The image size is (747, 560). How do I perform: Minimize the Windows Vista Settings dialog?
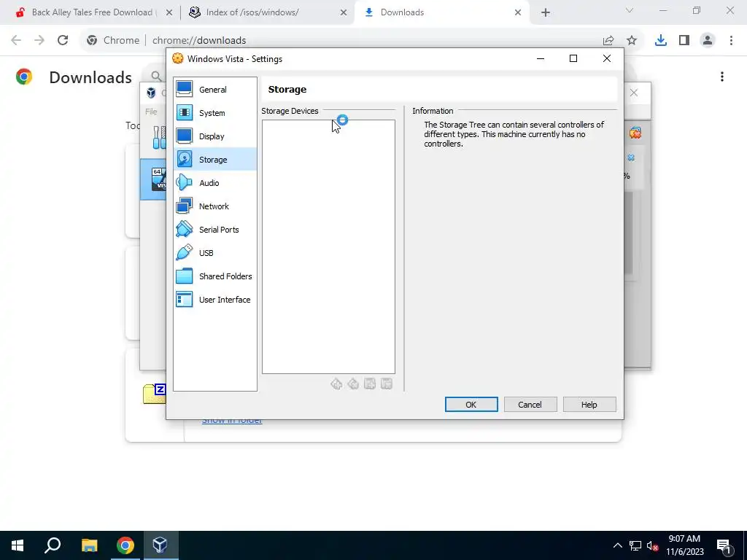pos(541,58)
